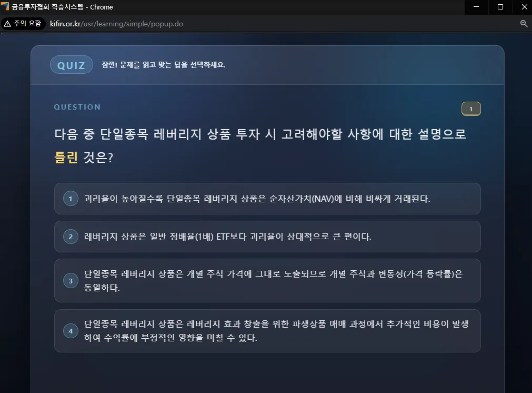Select answer option 3 about 변동성 동일하다
Image resolution: width=532 pixels, height=393 pixels.
267,281
